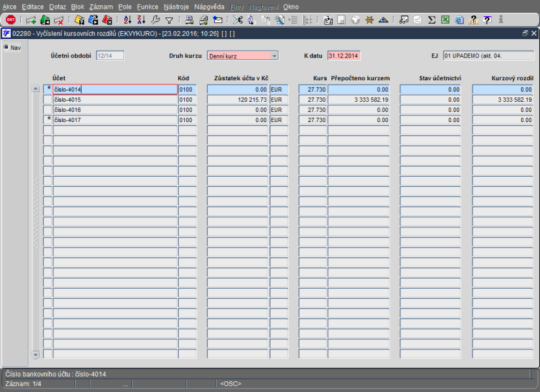Open the Záznam menu
The image size is (540, 392).
click(101, 6)
